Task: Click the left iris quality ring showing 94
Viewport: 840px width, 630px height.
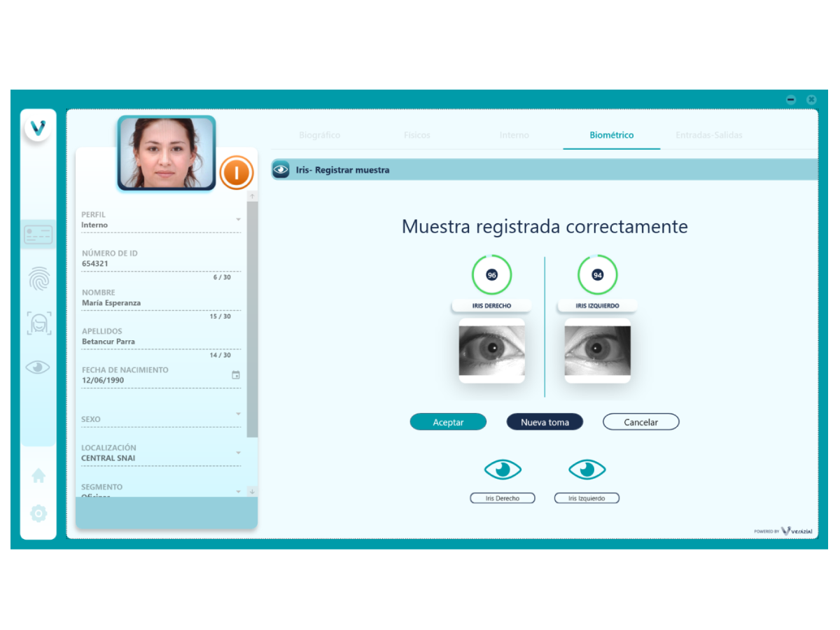Action: coord(597,275)
